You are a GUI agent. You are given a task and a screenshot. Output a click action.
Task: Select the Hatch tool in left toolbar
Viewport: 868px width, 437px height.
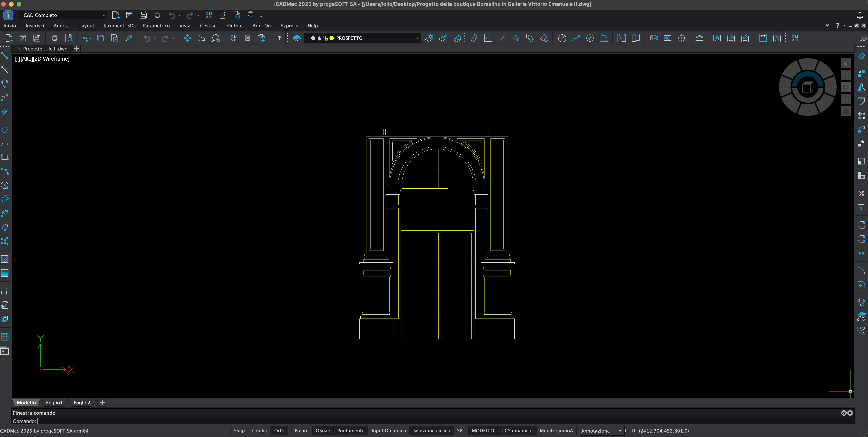[5, 259]
